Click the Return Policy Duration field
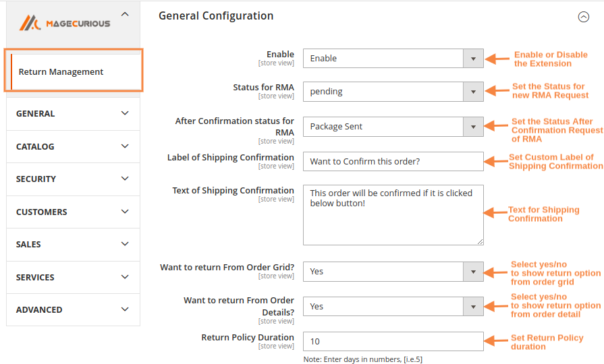The width and height of the screenshot is (604, 364). coord(393,342)
